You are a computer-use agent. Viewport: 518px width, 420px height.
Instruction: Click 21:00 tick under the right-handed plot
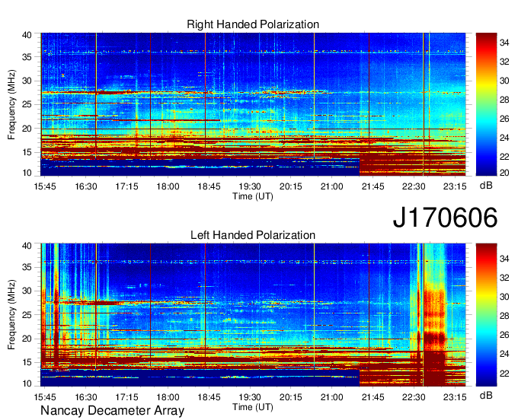(332, 186)
